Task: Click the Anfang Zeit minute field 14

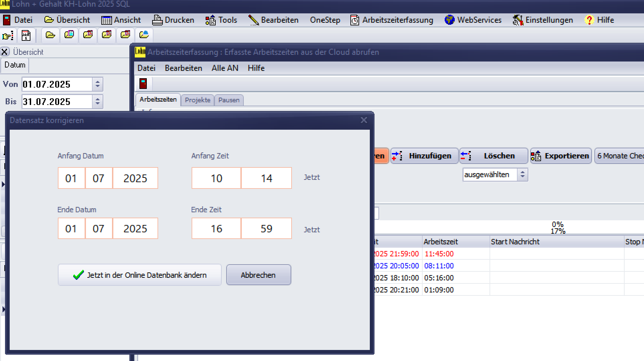Action: [266, 178]
